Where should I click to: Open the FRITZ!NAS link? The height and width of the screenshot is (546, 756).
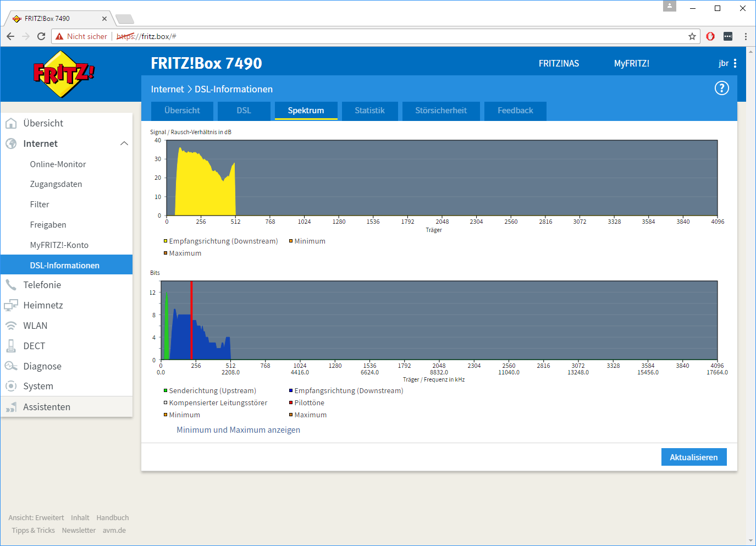click(559, 63)
